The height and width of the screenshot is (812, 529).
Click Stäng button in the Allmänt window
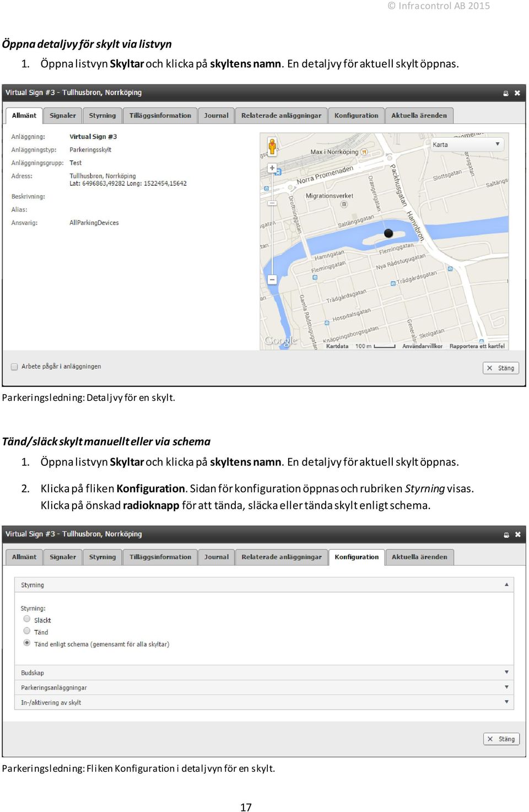click(x=501, y=368)
